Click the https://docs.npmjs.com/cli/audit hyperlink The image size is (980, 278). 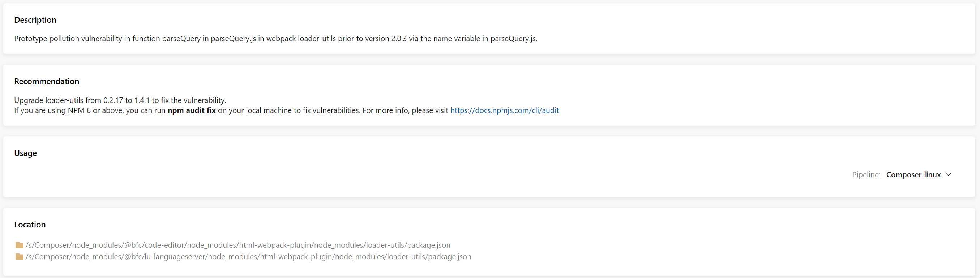[504, 110]
